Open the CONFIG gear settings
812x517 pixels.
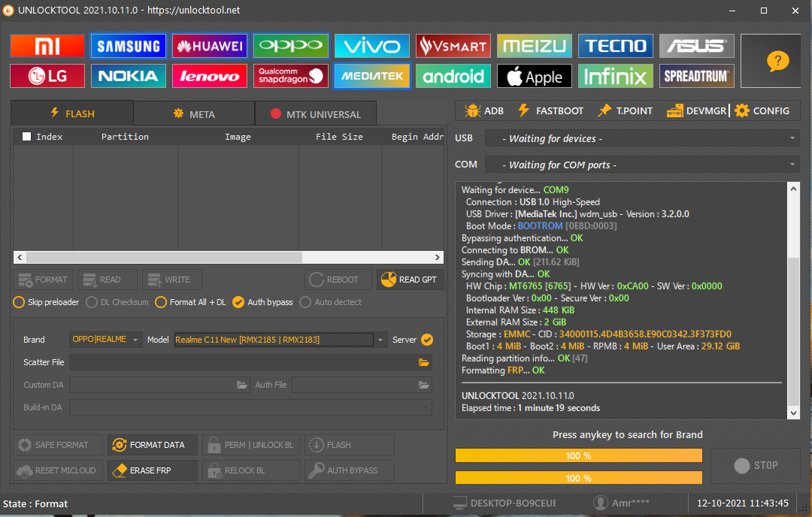click(762, 110)
